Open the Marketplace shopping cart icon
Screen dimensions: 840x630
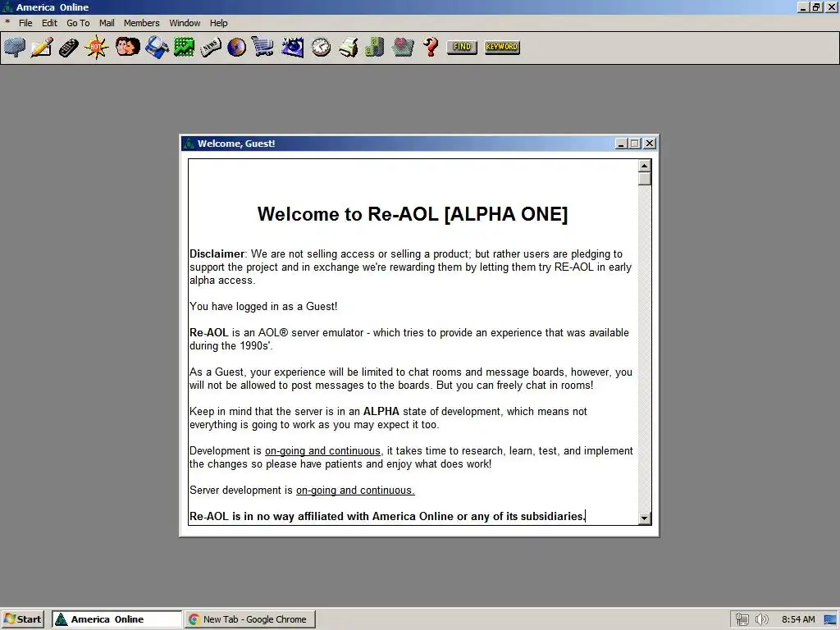click(262, 47)
